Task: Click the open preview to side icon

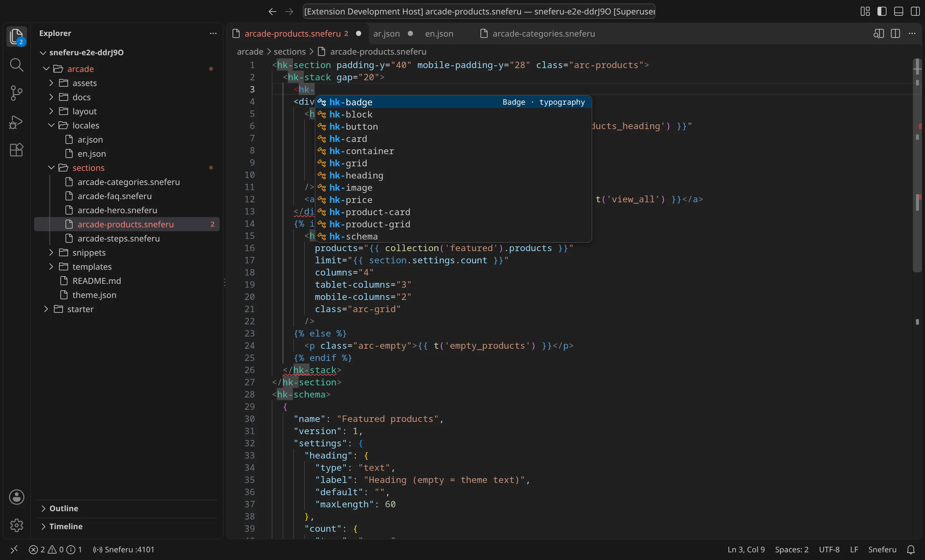Action: click(x=878, y=33)
